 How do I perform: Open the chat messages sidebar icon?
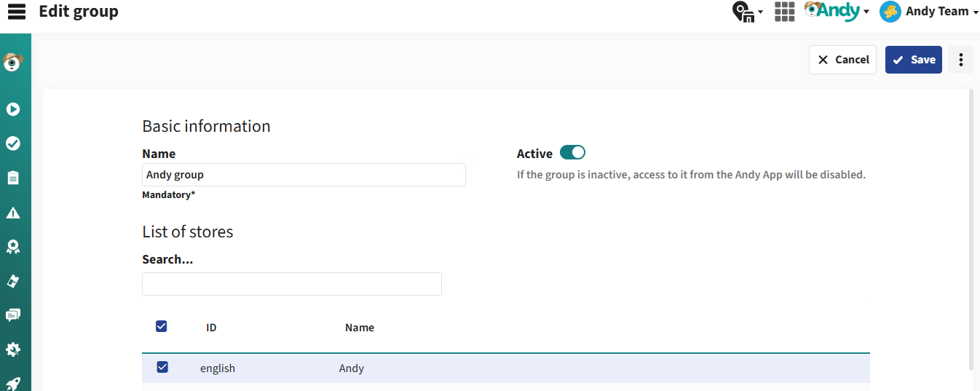tap(13, 315)
